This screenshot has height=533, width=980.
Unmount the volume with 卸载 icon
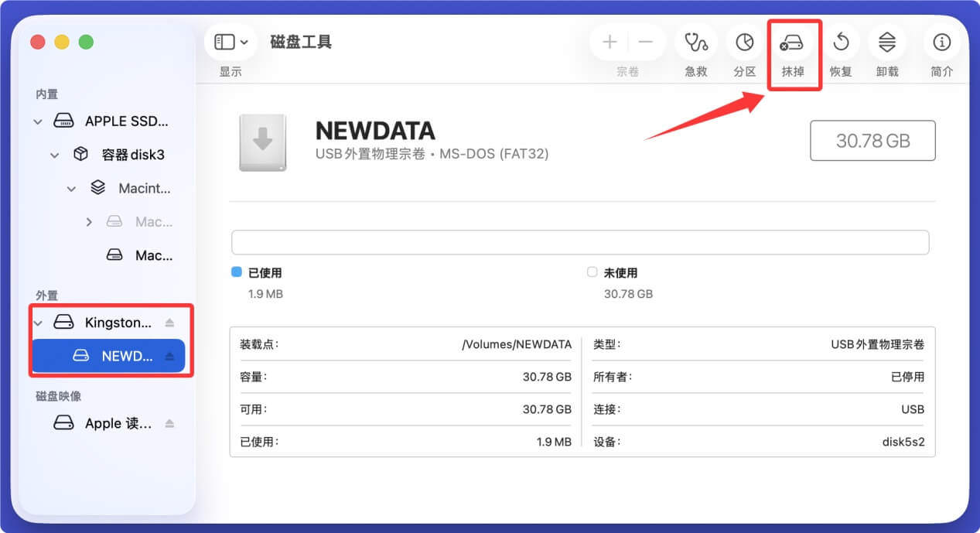point(887,43)
